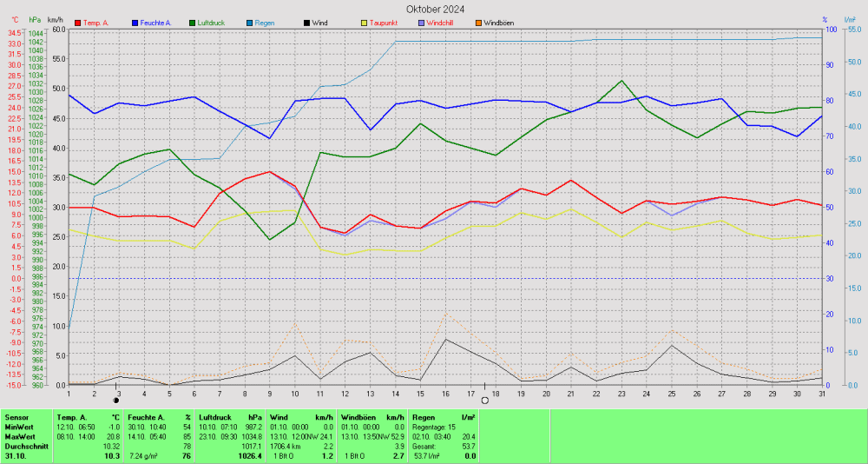Click the Durchschnitt row label
The width and height of the screenshot is (868, 464).
(25, 447)
